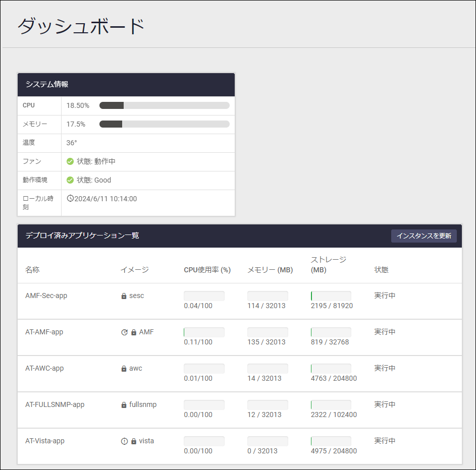Click the 状態 column header
Screen dimensions: 476x470
click(x=381, y=270)
